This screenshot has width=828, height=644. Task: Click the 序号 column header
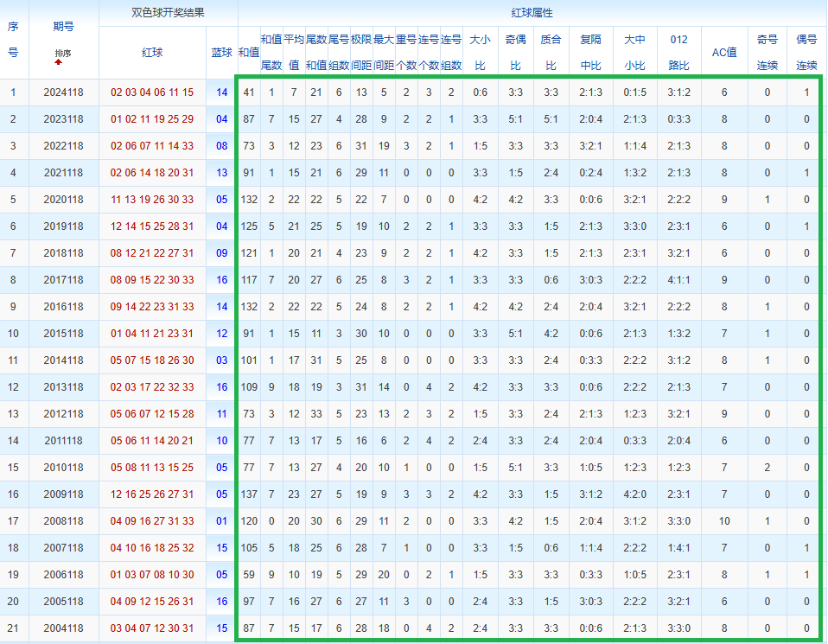pyautogui.click(x=13, y=40)
